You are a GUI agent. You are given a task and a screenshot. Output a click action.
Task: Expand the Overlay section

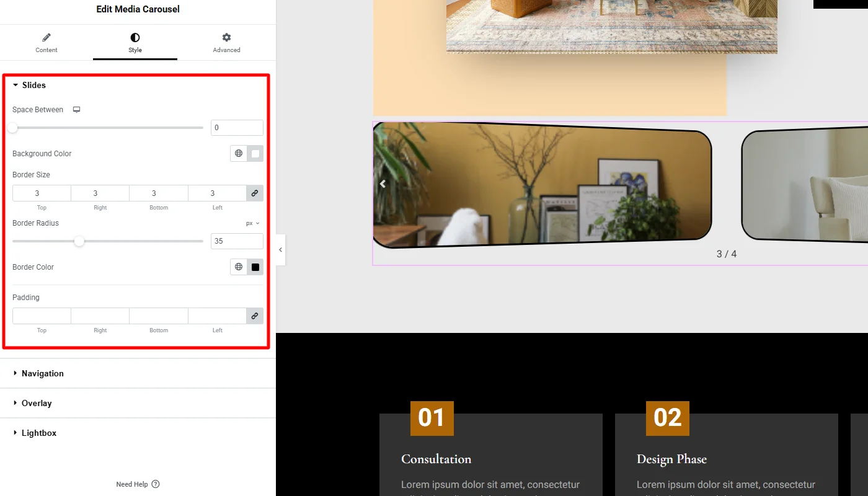(138, 403)
